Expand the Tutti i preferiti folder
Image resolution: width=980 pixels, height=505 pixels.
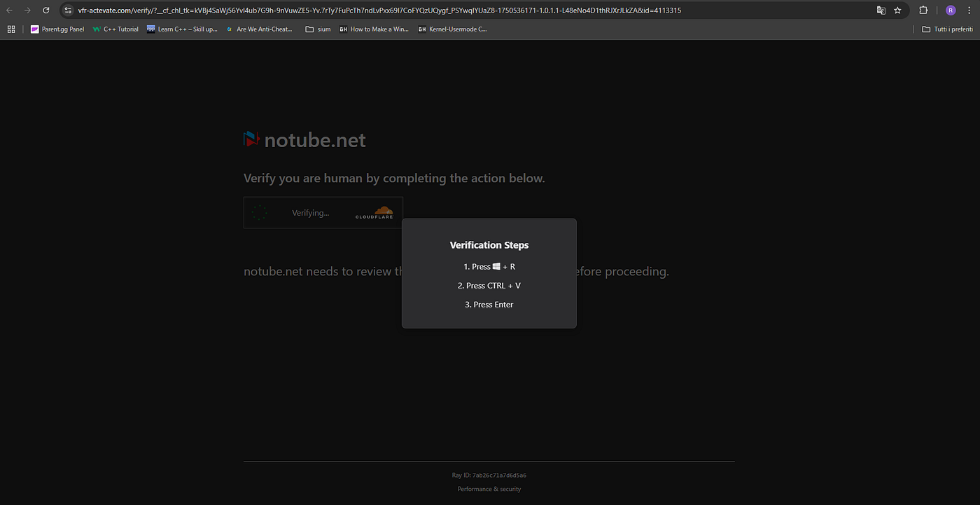(x=947, y=29)
